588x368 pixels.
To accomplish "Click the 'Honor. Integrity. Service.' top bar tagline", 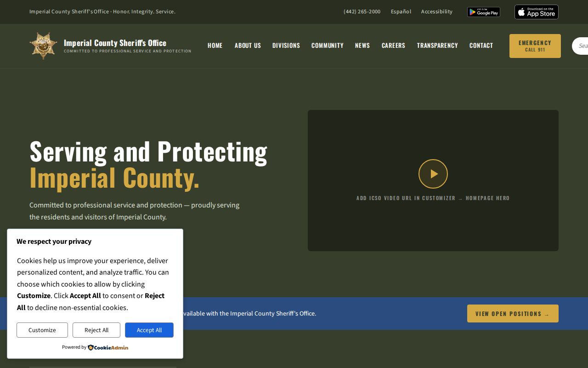I will coord(144,12).
